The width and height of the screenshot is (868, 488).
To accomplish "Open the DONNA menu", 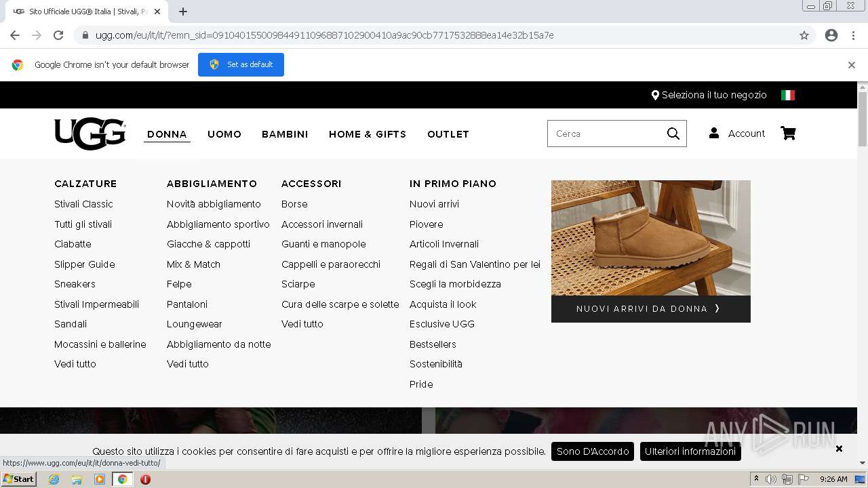I will [x=167, y=134].
